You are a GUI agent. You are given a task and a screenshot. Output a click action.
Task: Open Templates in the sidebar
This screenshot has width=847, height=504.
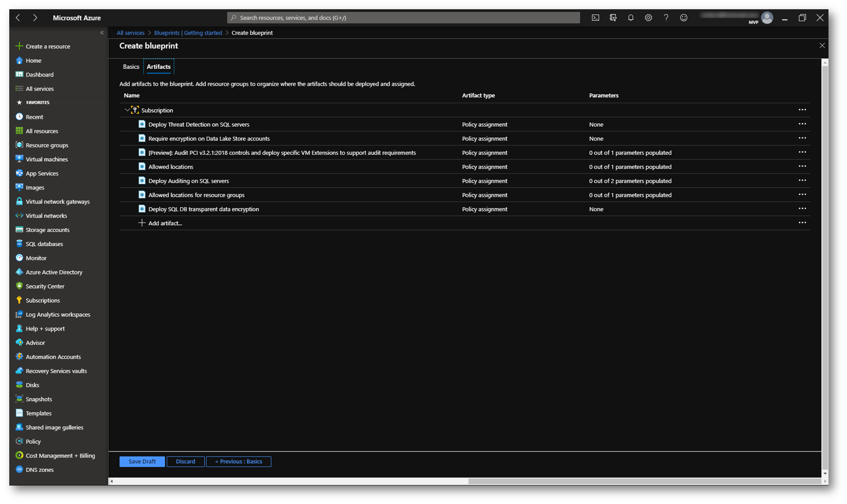point(34,413)
